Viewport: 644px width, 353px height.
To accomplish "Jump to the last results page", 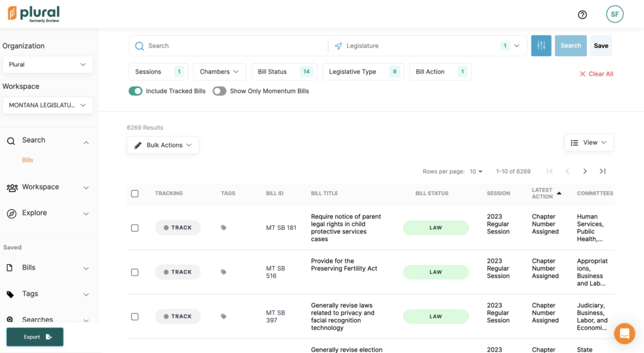I will click(602, 171).
